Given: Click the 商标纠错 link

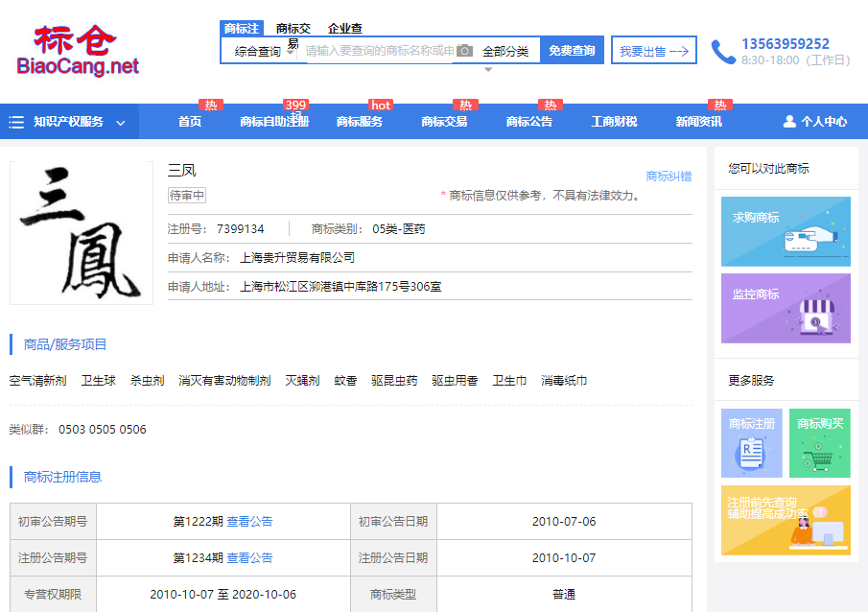Looking at the screenshot, I should (x=669, y=177).
